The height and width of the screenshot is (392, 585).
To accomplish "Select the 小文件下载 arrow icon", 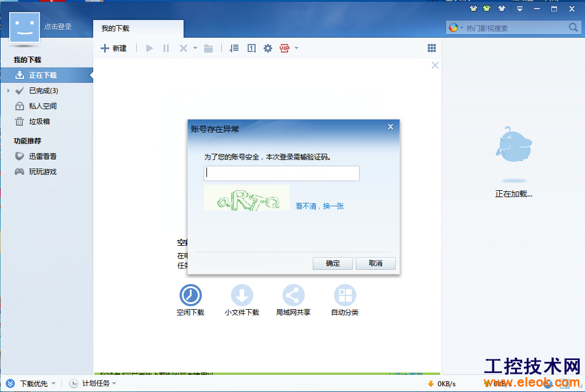I will point(242,295).
